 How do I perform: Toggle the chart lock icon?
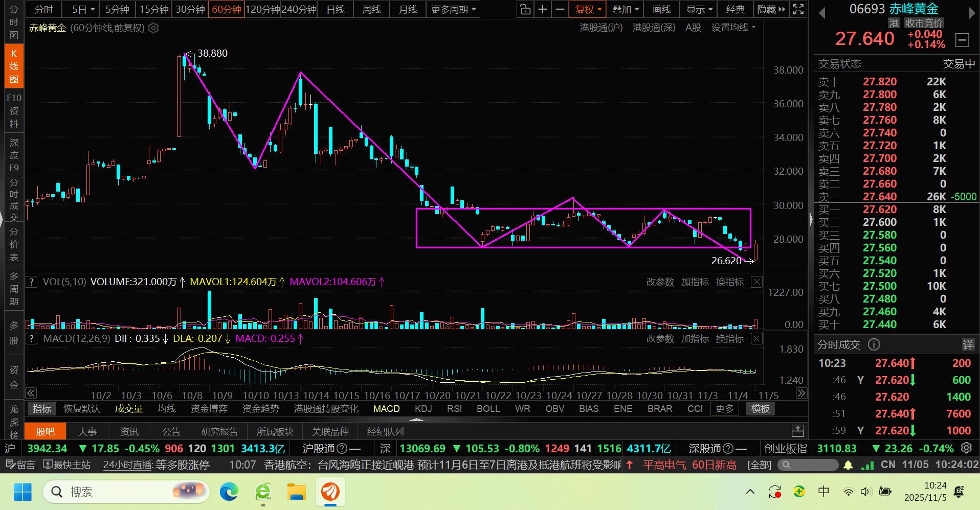pos(525,9)
